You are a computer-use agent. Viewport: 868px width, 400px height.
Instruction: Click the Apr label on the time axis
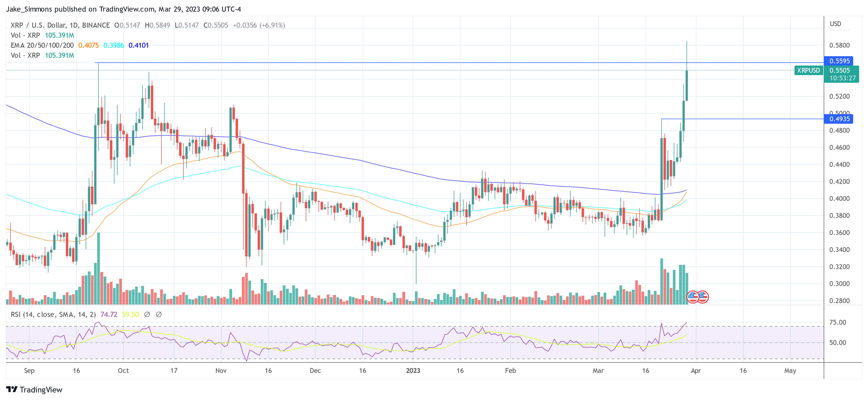tap(696, 371)
